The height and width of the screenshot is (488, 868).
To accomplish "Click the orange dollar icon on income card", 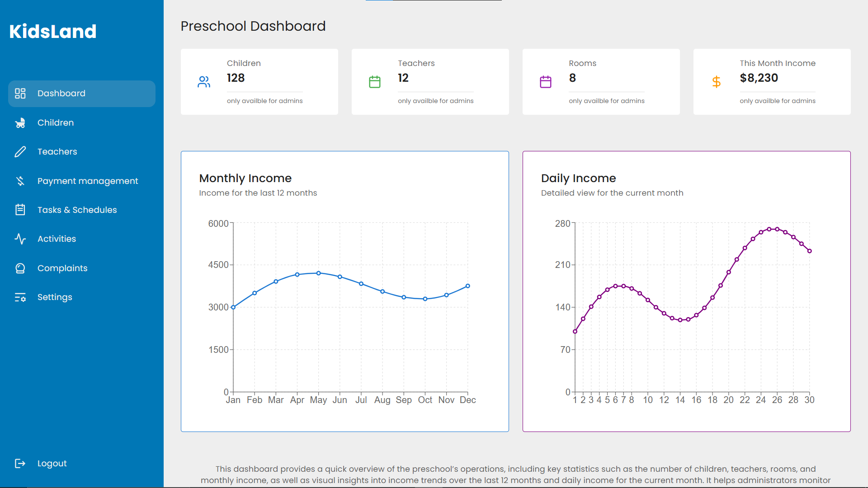I will click(716, 82).
